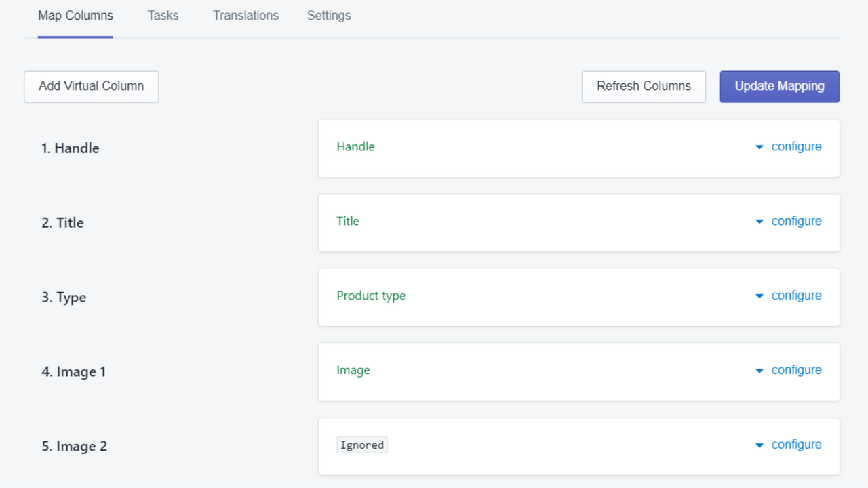Click the Update Mapping button
868x488 pixels.
point(778,86)
